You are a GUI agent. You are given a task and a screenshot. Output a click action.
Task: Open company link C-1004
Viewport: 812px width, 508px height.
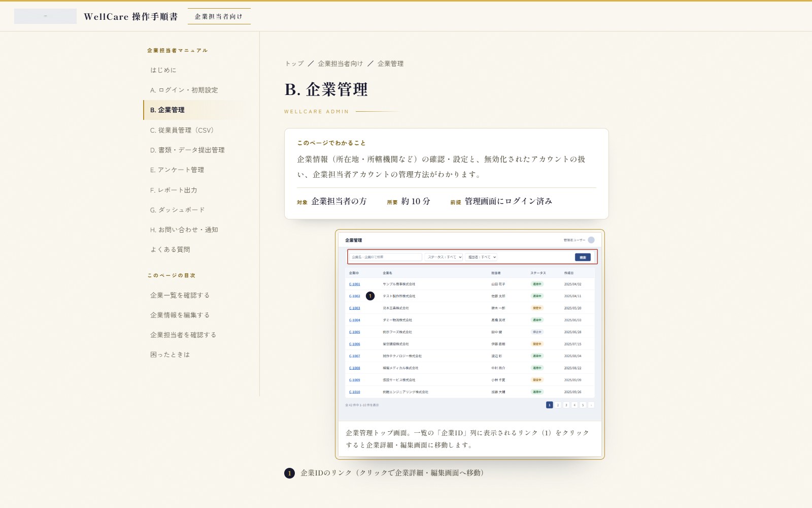355,321
